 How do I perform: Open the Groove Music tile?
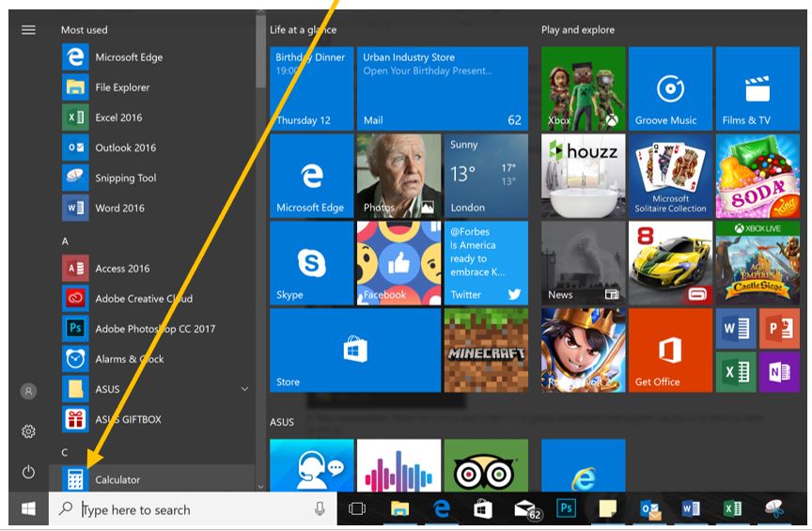(x=671, y=88)
